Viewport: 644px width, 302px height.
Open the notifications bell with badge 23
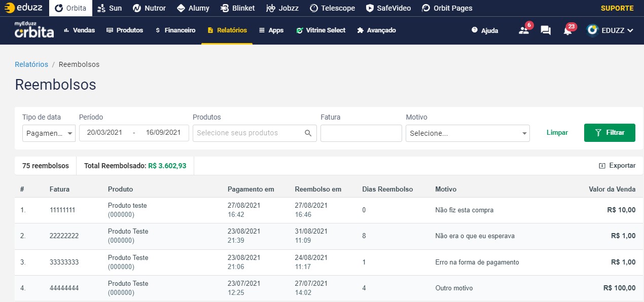click(x=568, y=30)
